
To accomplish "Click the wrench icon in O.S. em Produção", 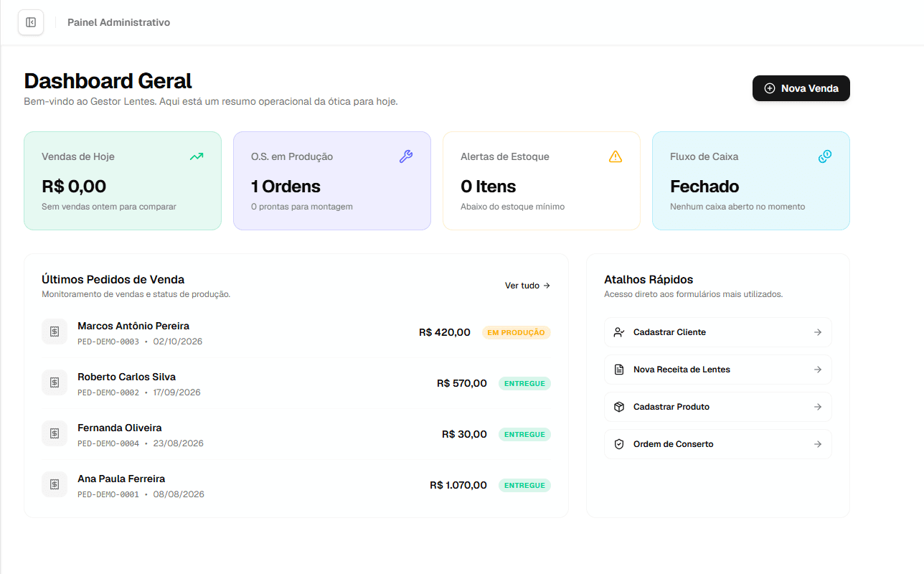I will tap(406, 156).
